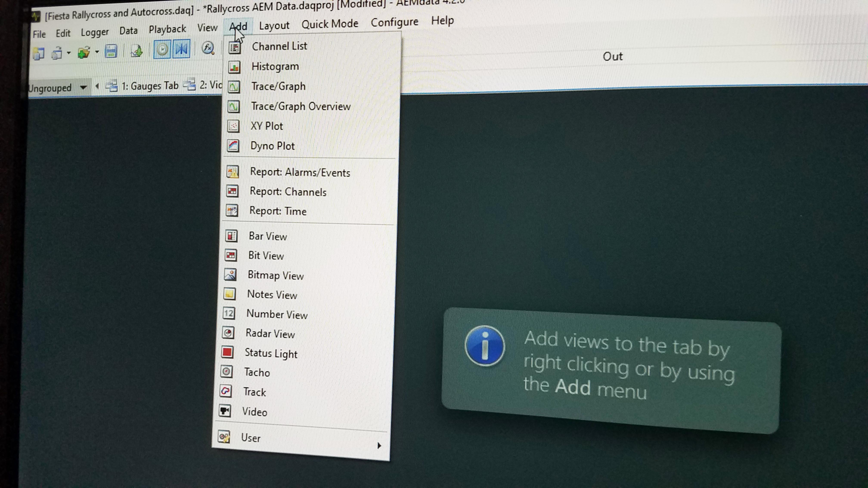Screen dimensions: 868x488
Task: Click the Bitmap View icon
Action: (x=231, y=275)
